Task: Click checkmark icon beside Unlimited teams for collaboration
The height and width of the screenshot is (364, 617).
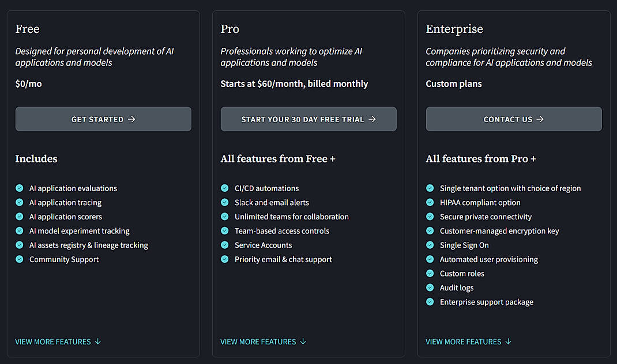Action: pos(225,216)
